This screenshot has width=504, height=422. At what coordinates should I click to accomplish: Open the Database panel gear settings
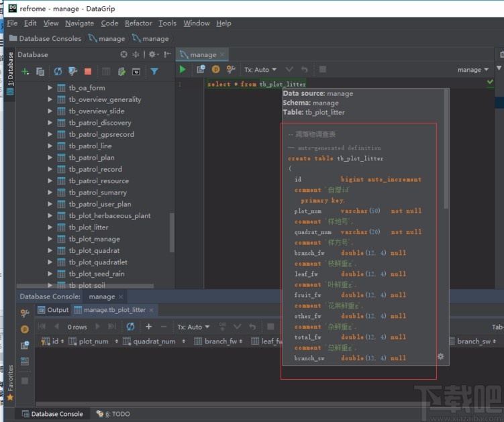tap(152, 54)
